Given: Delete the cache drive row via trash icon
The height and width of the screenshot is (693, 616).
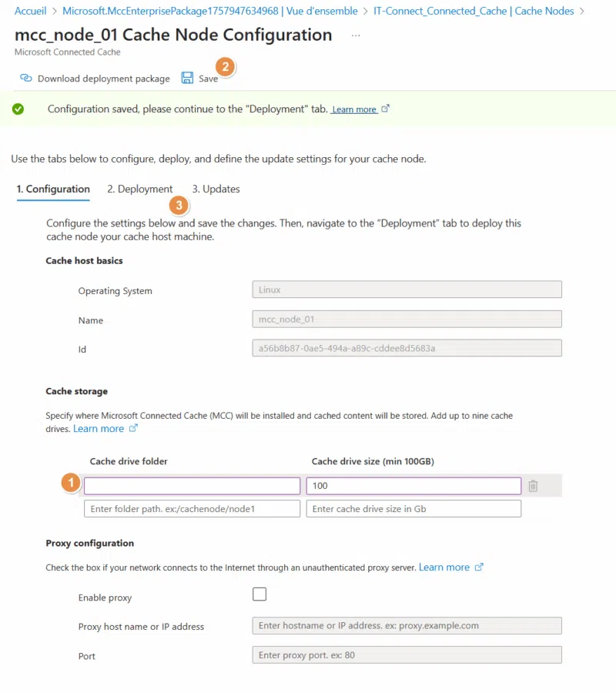Looking at the screenshot, I should click(x=533, y=486).
